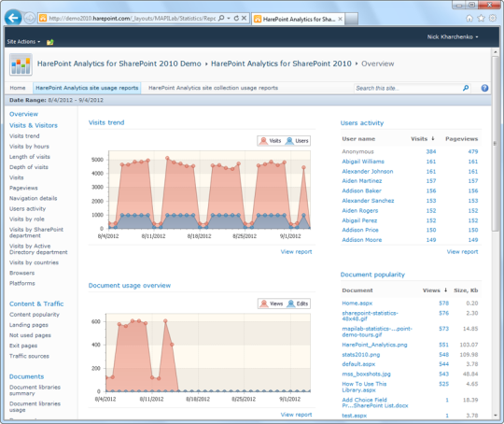This screenshot has height=424, width=504.
Task: Open Depth of visits report
Action: pyautogui.click(x=29, y=167)
